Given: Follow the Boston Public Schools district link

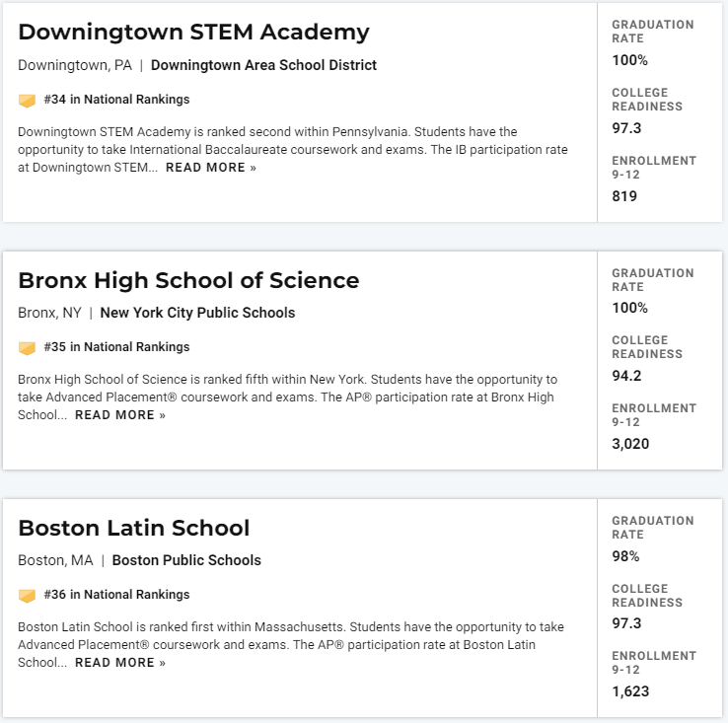Looking at the screenshot, I should [186, 560].
